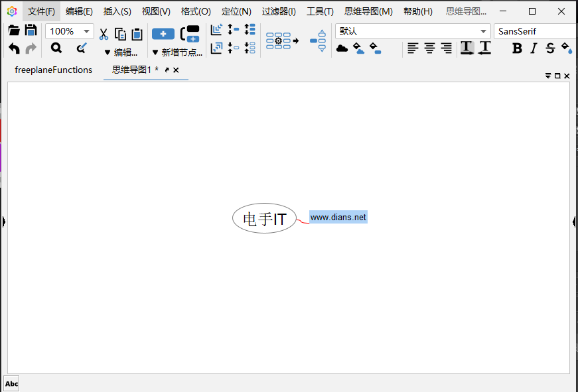Screen dimensions: 578x392
Task: Click the 电手IT root node
Action: click(x=264, y=218)
